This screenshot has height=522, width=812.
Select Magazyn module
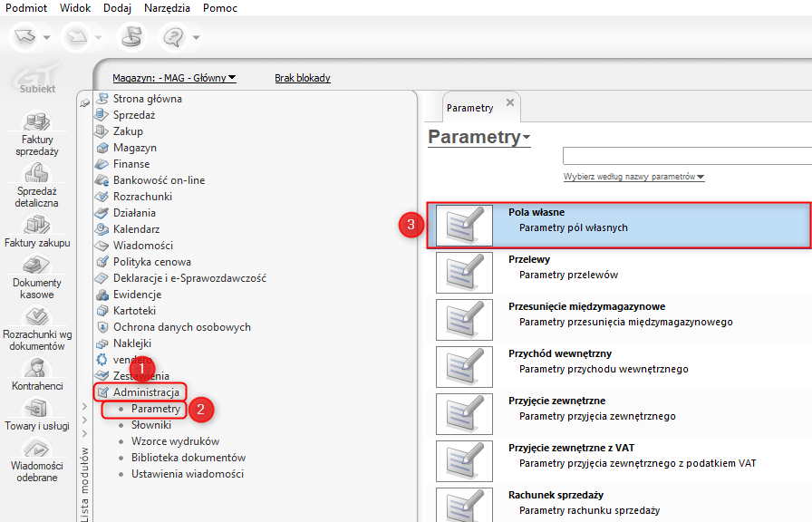click(x=135, y=148)
